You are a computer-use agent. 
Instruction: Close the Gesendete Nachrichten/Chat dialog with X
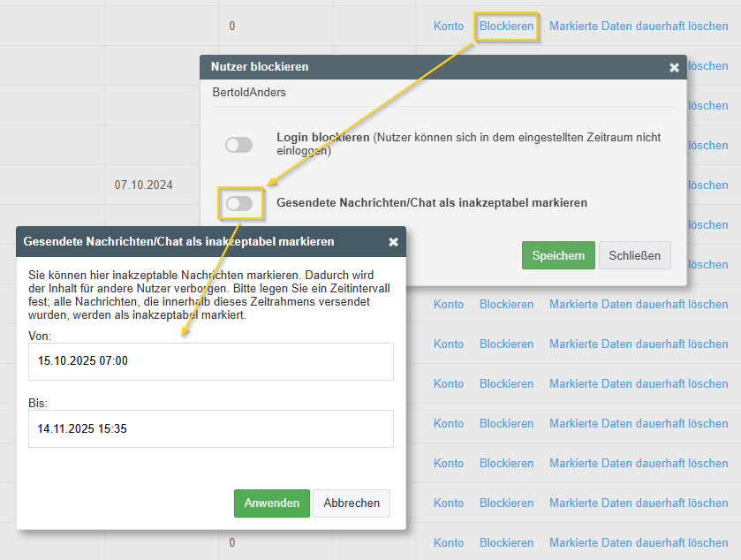point(393,241)
